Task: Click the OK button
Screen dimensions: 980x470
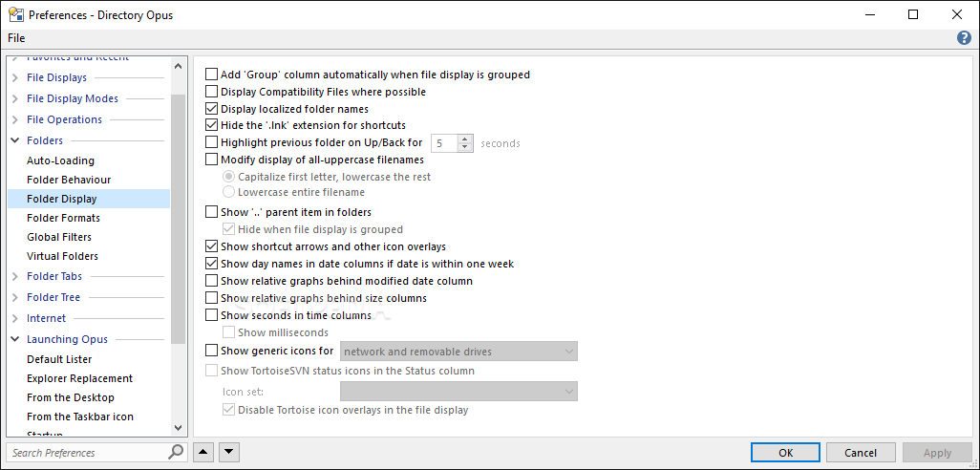Action: tap(786, 453)
